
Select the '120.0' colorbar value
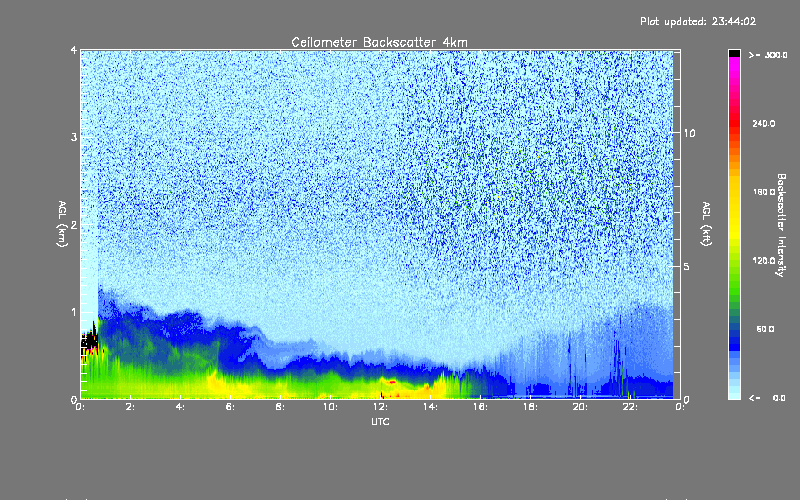[764, 261]
